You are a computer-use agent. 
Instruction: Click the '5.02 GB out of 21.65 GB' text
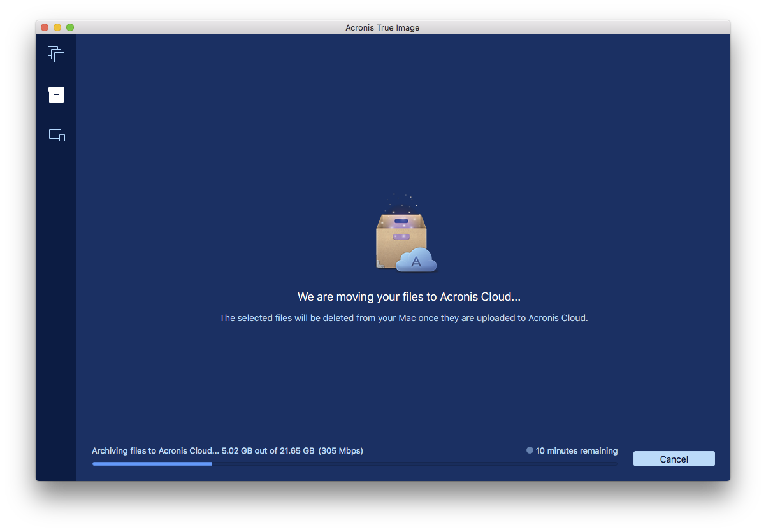268,450
